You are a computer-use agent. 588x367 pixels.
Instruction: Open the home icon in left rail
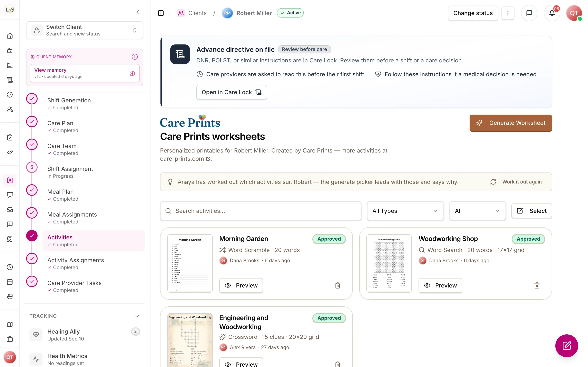click(10, 36)
